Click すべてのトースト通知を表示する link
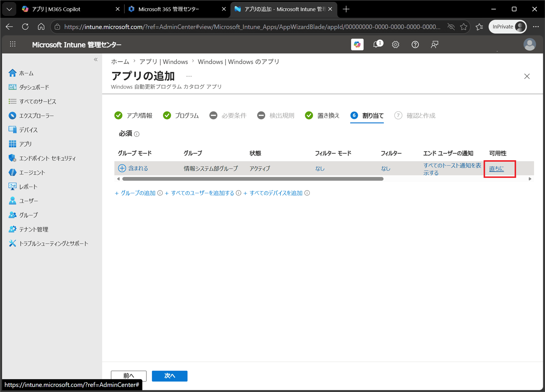 452,169
